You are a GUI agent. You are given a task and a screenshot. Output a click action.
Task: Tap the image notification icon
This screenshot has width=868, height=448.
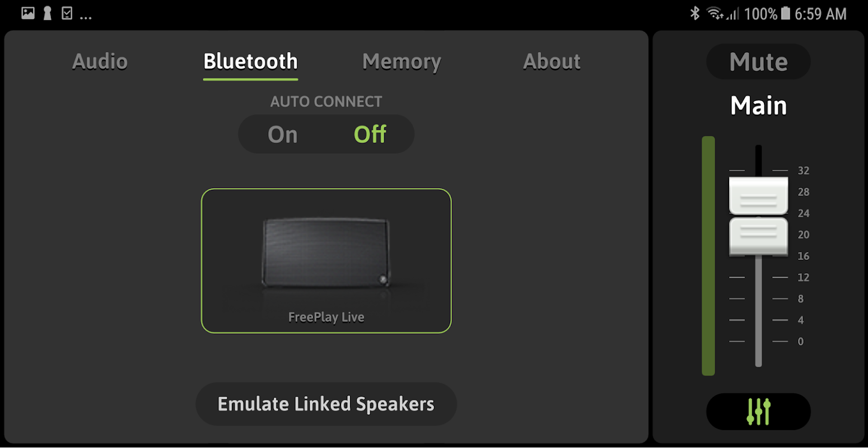click(x=28, y=13)
